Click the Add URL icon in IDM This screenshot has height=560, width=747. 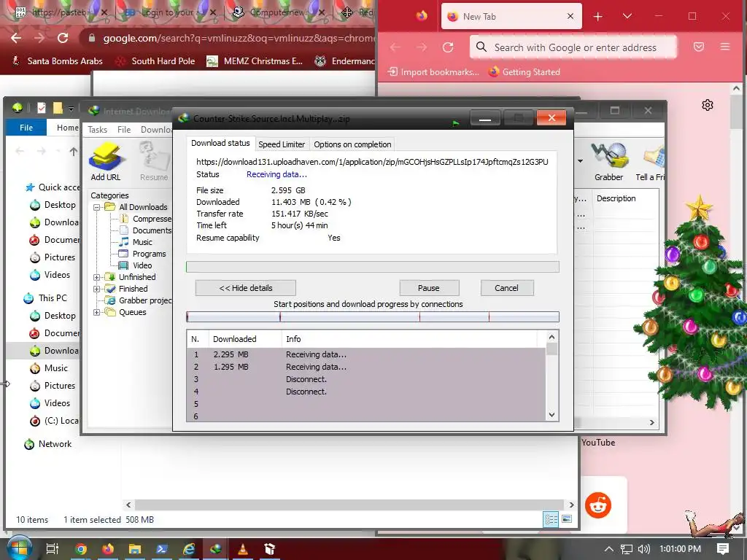tap(106, 161)
